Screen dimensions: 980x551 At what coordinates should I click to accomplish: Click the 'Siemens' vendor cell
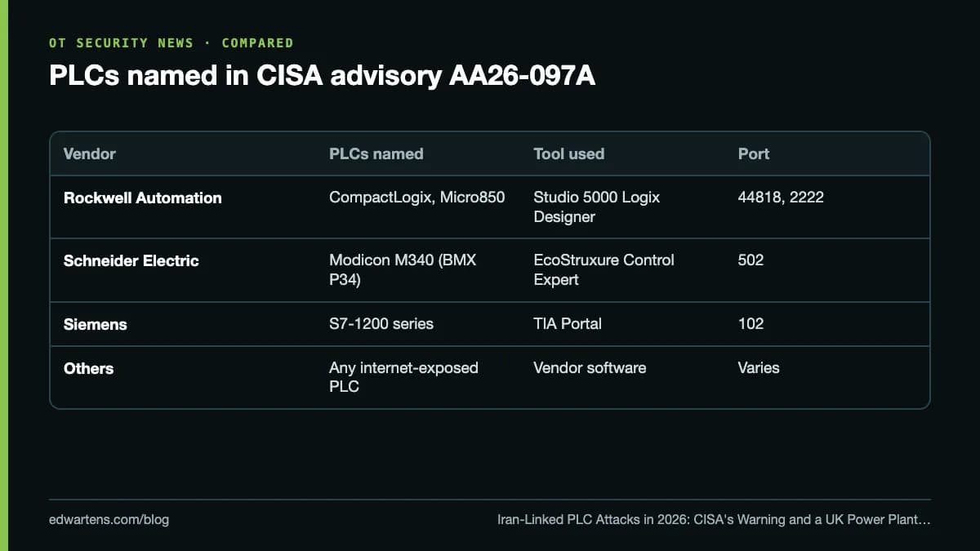(96, 324)
